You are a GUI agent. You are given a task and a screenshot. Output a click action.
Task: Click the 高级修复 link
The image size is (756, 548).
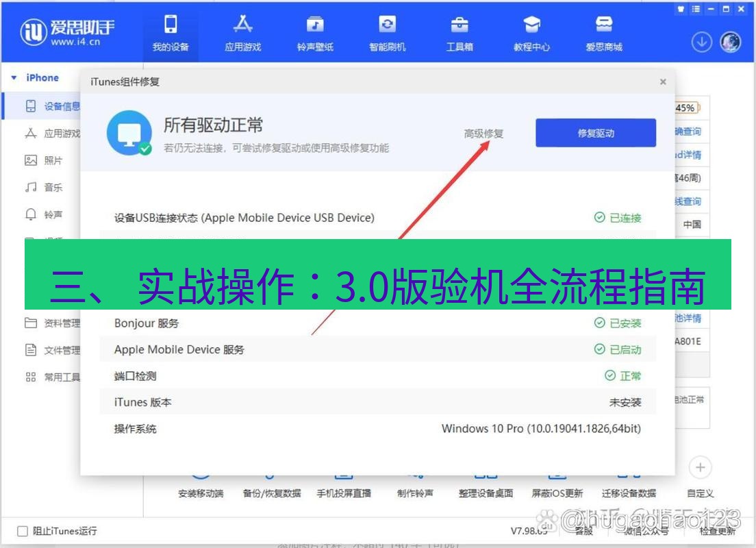483,134
